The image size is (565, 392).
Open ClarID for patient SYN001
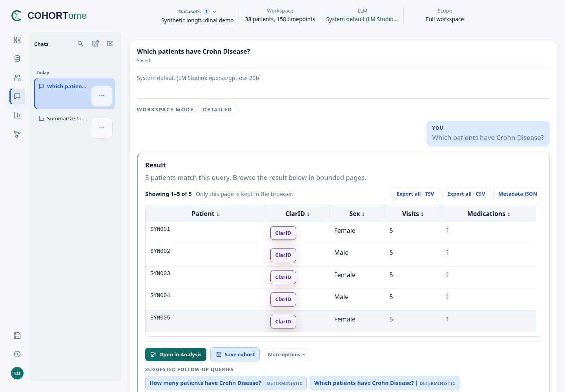point(283,233)
